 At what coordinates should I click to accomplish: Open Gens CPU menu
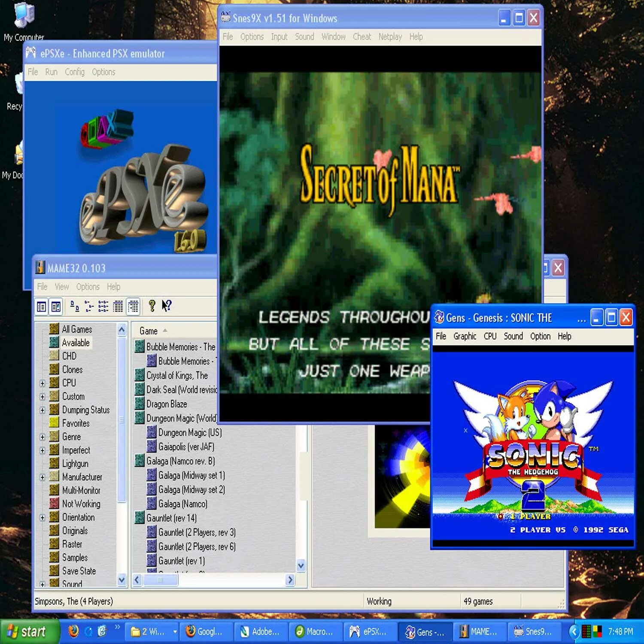[490, 336]
